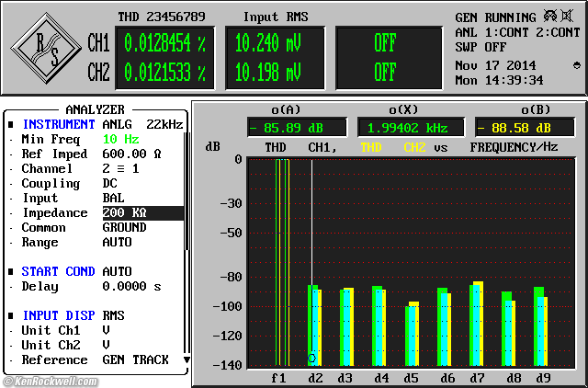The width and height of the screenshot is (588, 388).
Task: Click the circle cursor marker at the d2 bar
Action: coord(312,358)
